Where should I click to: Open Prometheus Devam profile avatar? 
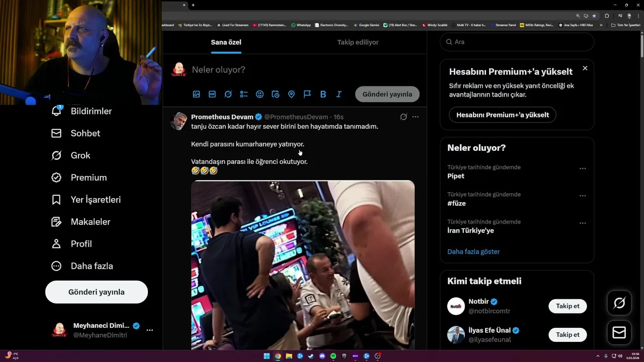[179, 121]
